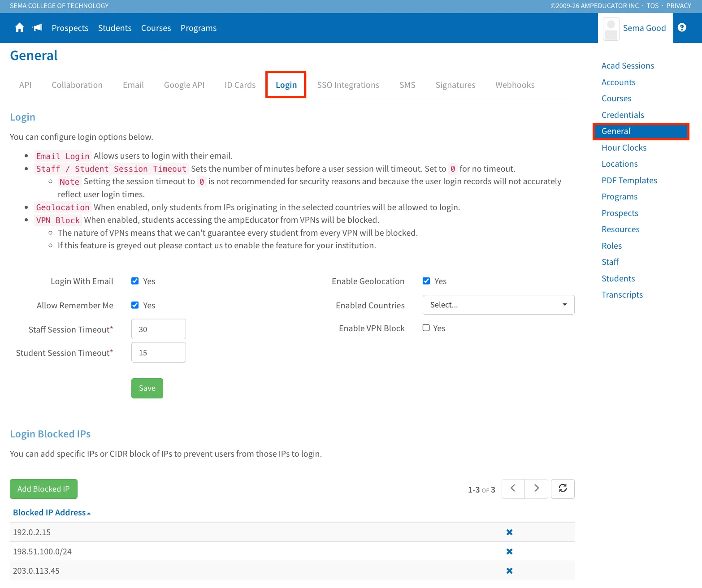Viewport: 702px width, 588px height.
Task: Go to the Home icon
Action: pyautogui.click(x=19, y=28)
